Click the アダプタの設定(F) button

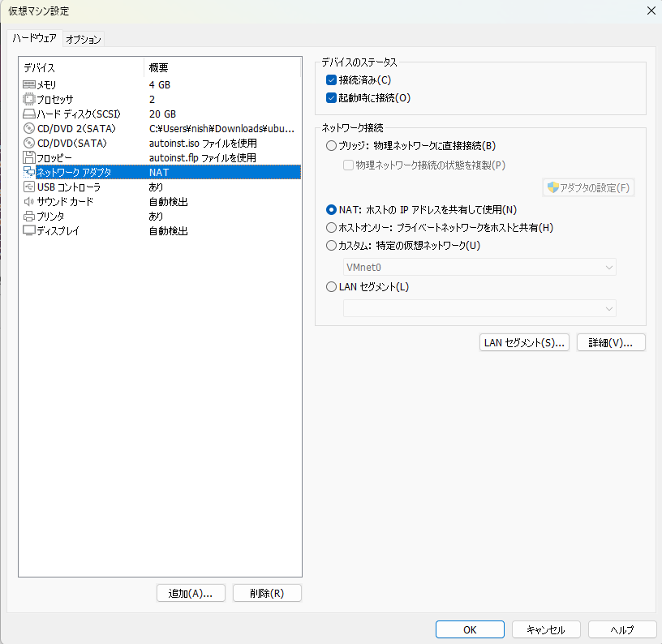click(588, 187)
